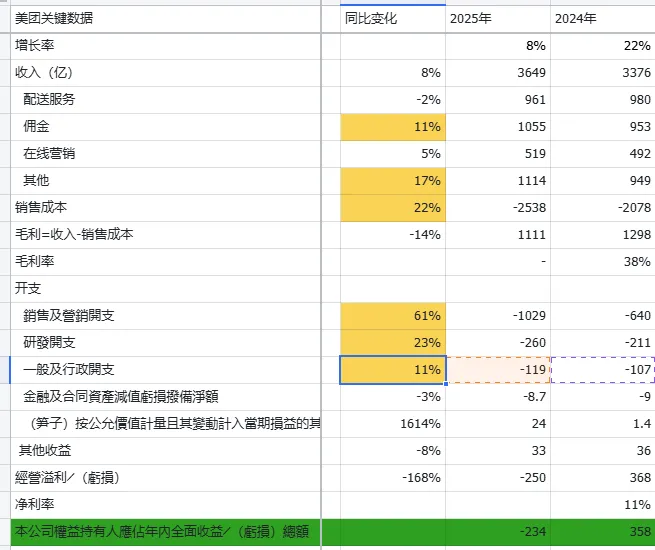The width and height of the screenshot is (655, 550).
Task: Click the -8.7 impairment cell
Action: pyautogui.click(x=498, y=397)
